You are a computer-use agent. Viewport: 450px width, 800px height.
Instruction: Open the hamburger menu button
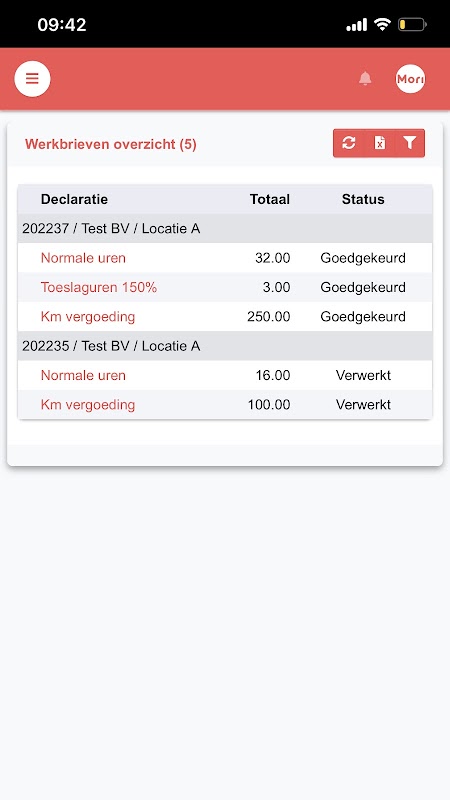(32, 79)
